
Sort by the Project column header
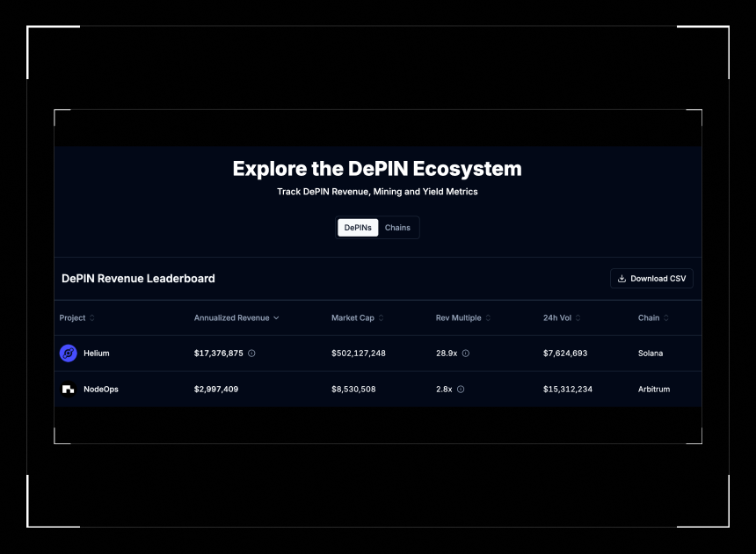coord(77,317)
